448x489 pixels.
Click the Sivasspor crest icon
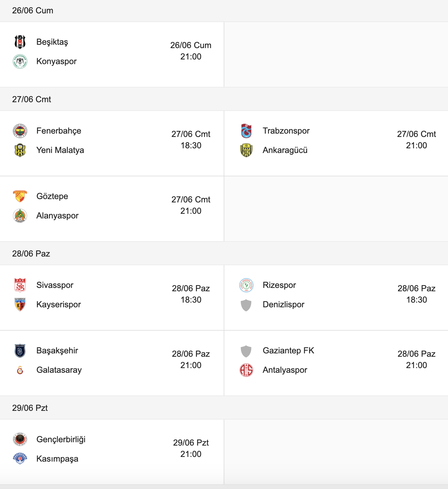coord(20,285)
